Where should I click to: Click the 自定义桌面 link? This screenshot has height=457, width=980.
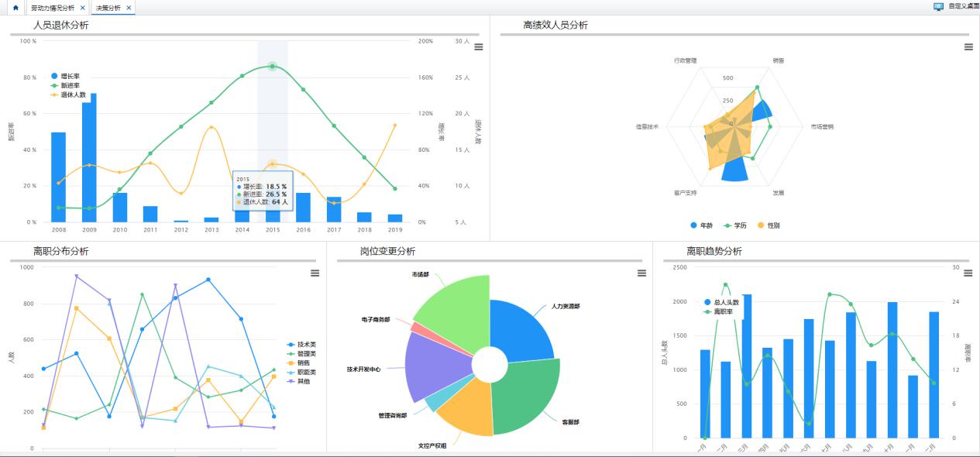point(963,6)
